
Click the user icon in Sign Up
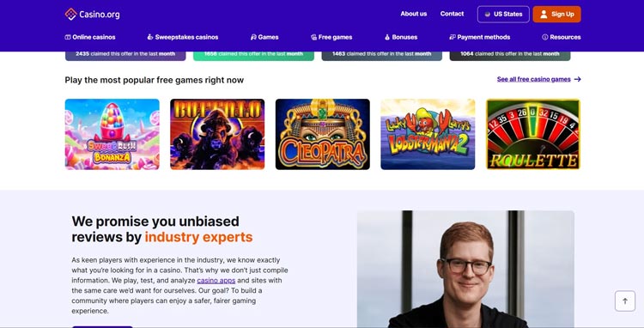544,15
